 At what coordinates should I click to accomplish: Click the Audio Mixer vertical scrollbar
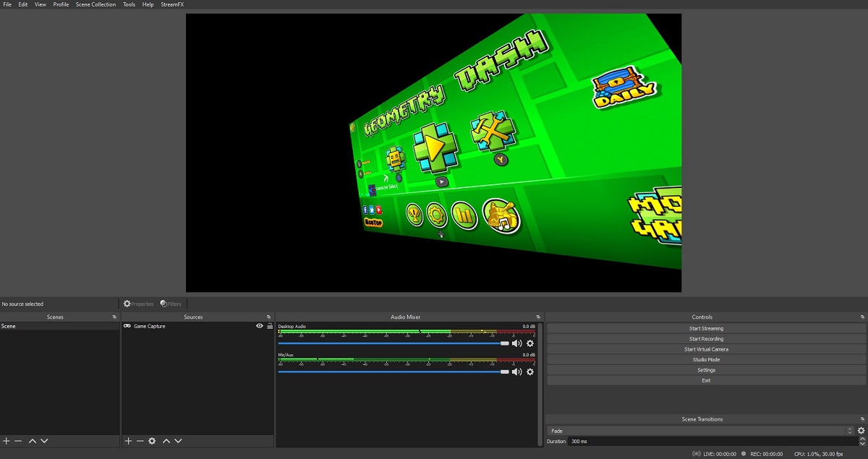coord(540,385)
